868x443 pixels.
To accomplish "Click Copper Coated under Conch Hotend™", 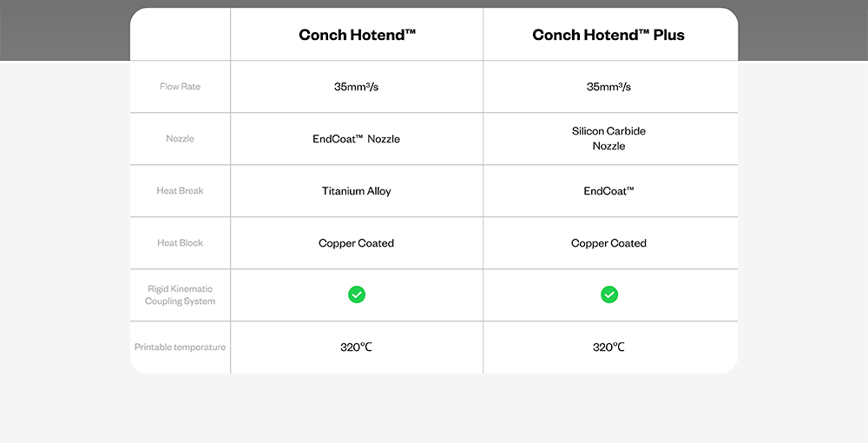I will (357, 243).
